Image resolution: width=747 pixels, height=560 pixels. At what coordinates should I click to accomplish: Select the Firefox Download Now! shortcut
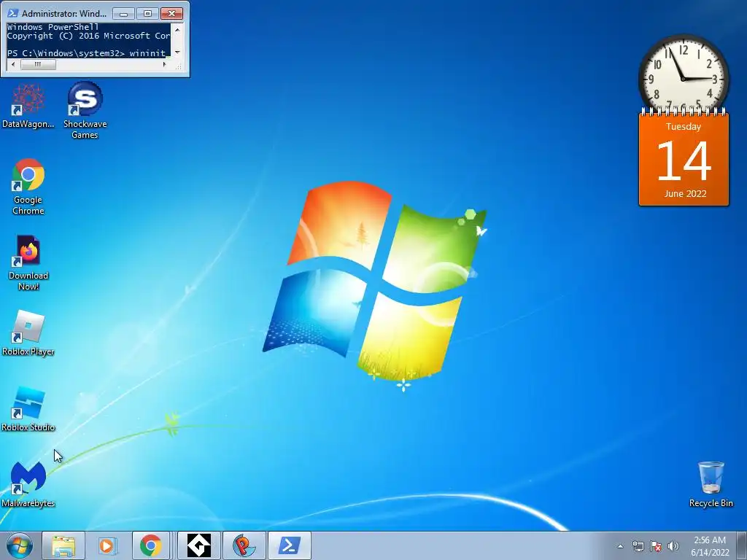point(28,262)
